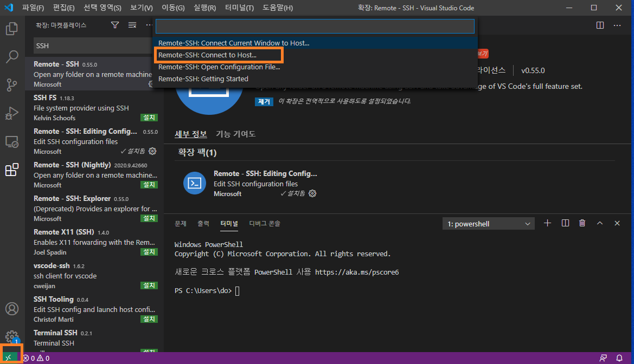Install Remote X11 (SSH) extension

[x=149, y=252]
